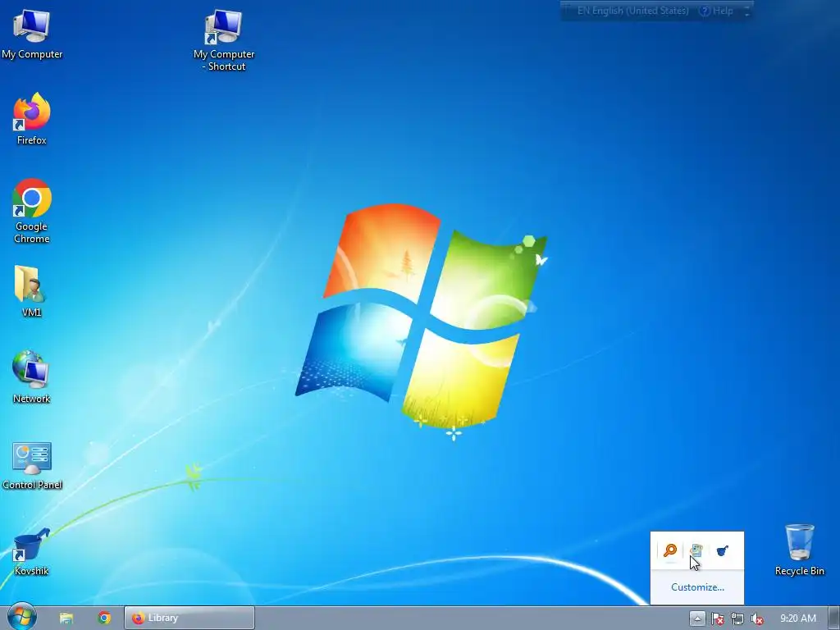Screen dimensions: 840x630
Task: Select the My Computer desktop icon
Action: click(x=32, y=33)
